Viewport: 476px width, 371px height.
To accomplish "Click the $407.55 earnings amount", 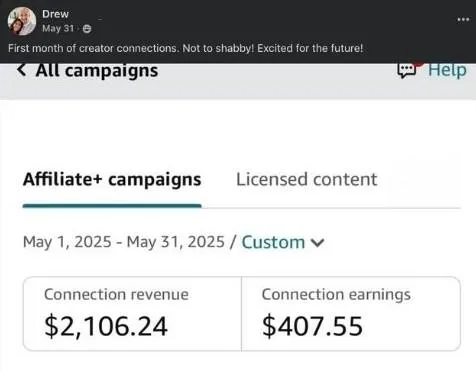I will pyautogui.click(x=312, y=326).
